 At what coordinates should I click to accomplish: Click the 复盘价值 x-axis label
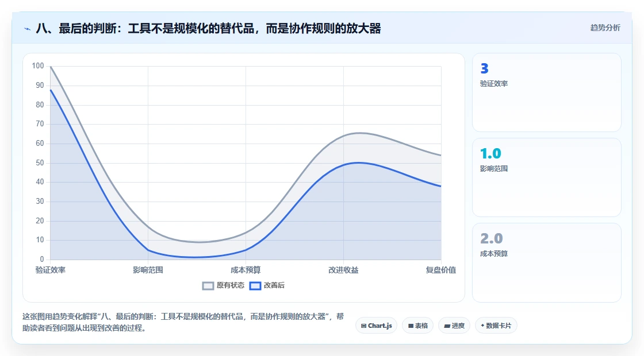[440, 270]
